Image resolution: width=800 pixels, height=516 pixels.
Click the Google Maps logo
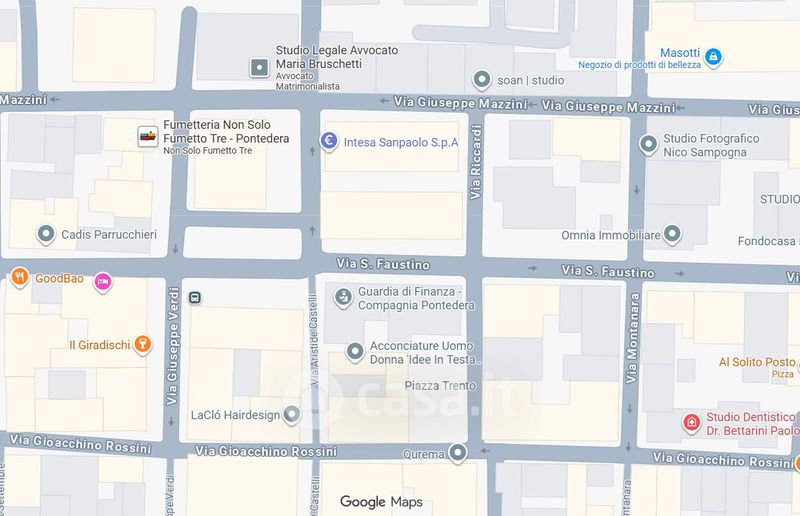[x=381, y=502]
